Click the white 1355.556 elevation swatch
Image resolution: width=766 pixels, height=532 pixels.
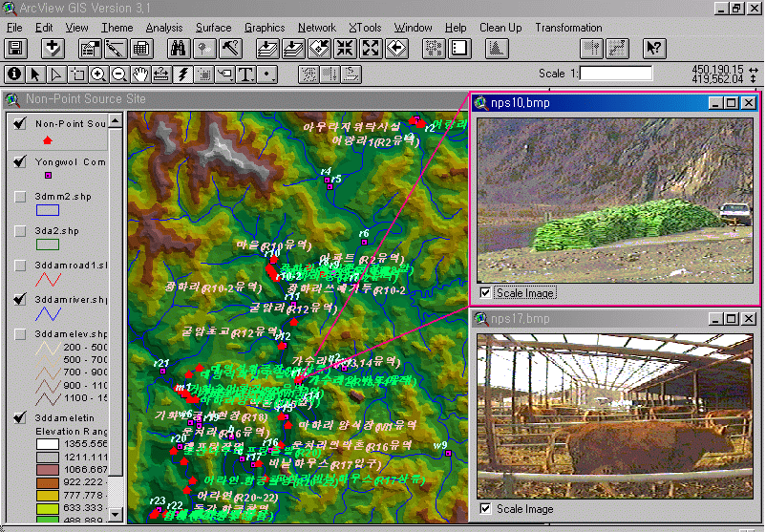[48, 444]
